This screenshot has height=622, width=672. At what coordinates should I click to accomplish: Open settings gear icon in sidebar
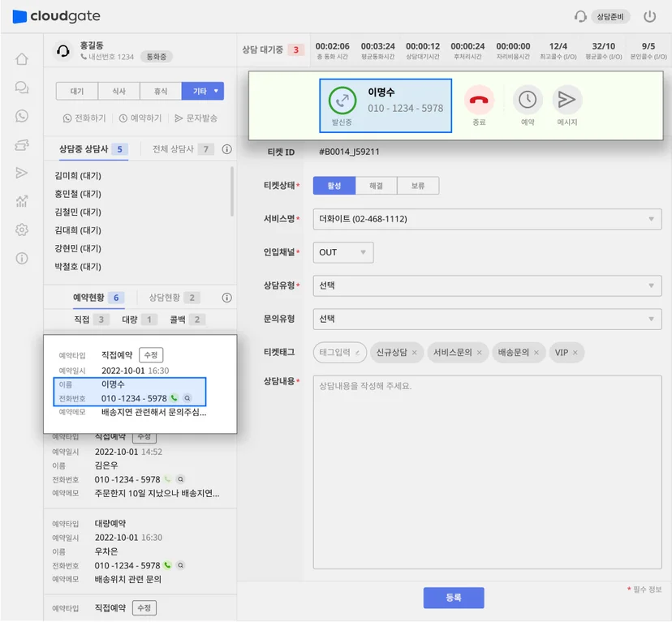22,229
